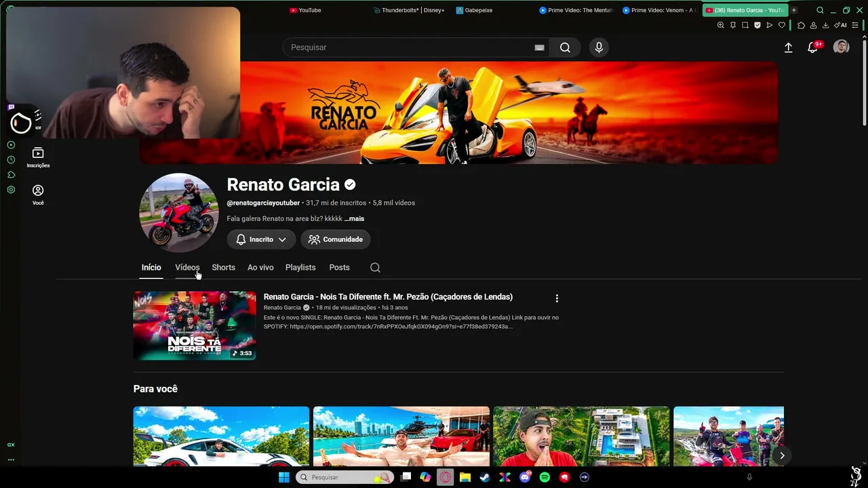868x488 pixels.
Task: Show next videos in Para você row
Action: (x=782, y=455)
